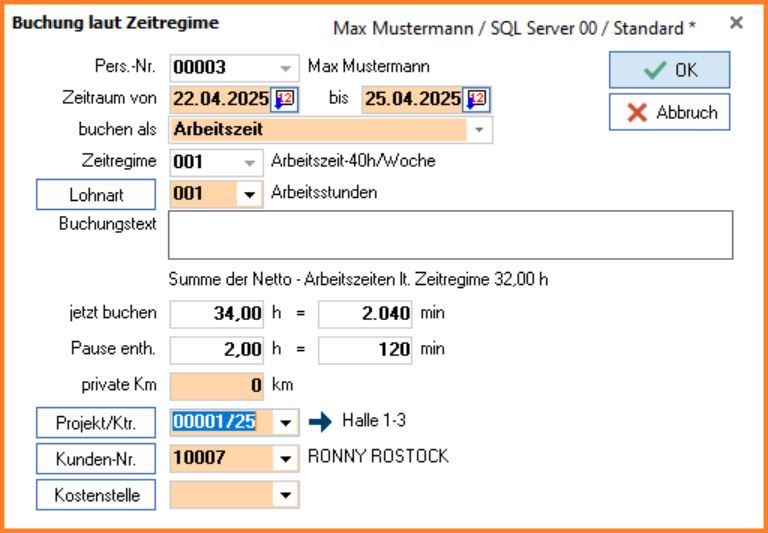This screenshot has height=533, width=768.
Task: Open the Lohnart code dropdown arrow
Action: tap(249, 194)
